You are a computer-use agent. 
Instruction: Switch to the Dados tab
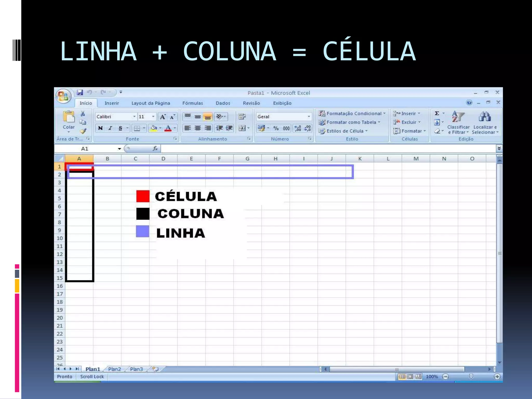click(223, 103)
